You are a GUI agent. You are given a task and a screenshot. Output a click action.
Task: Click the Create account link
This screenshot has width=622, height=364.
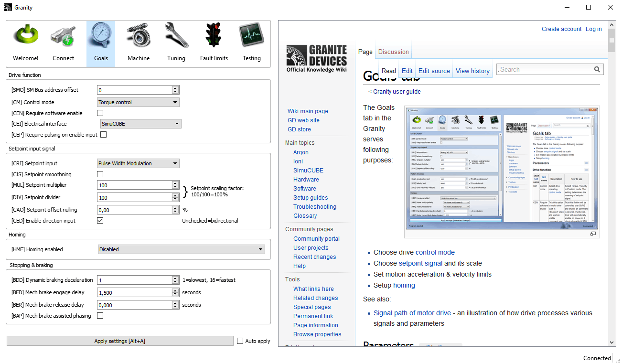(562, 29)
